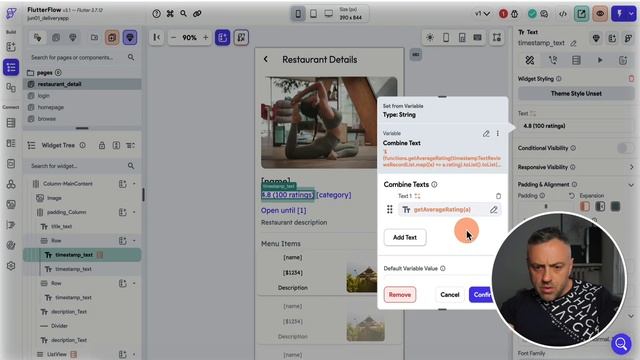Open the theme settings sidebar icon
Viewport: 640px width, 360px height.
coord(11,245)
